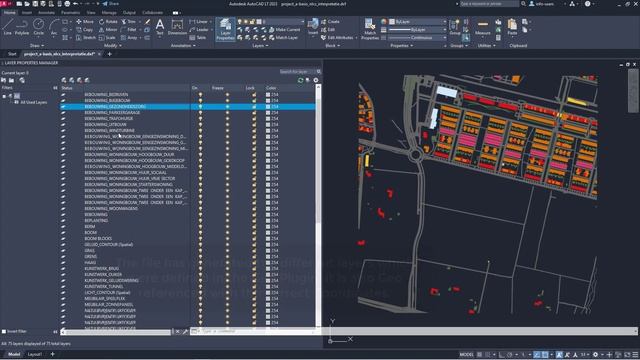Viewport: 640px width, 360px height.
Task: Click the Undo arrow in quick access toolbar
Action: tap(76, 4)
